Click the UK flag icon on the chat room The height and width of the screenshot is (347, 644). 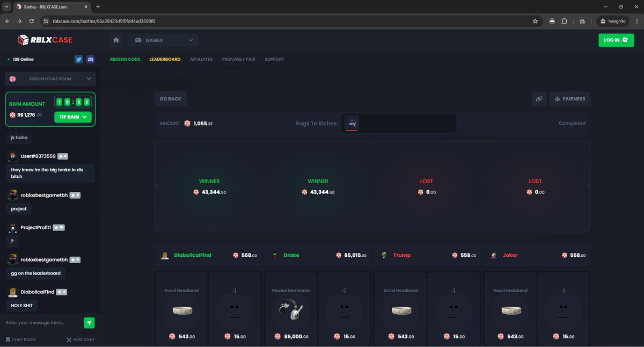[12, 78]
